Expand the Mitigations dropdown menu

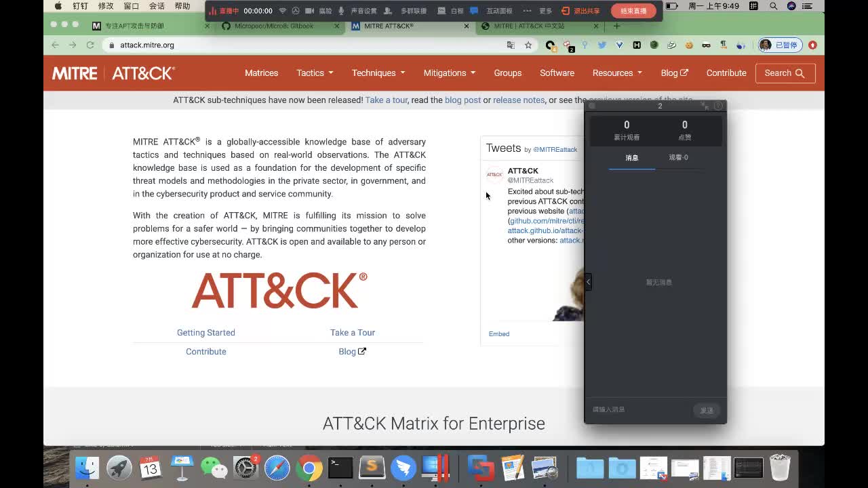pos(450,73)
